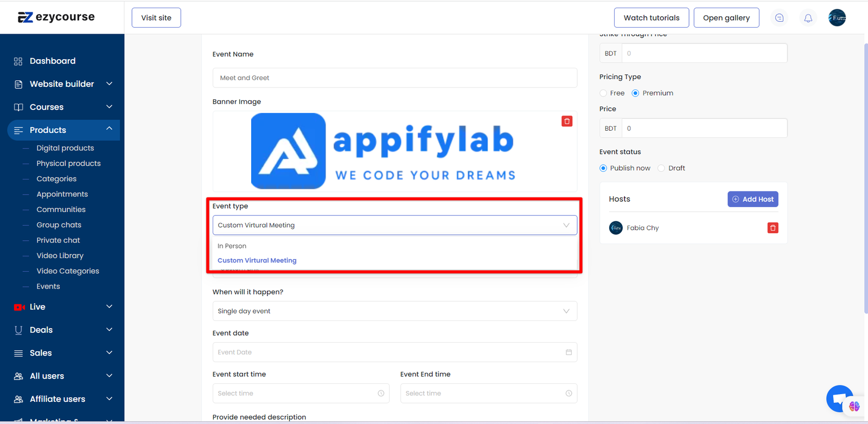Open the Event date calendar icon
Viewport: 868px width, 424px height.
pyautogui.click(x=569, y=352)
